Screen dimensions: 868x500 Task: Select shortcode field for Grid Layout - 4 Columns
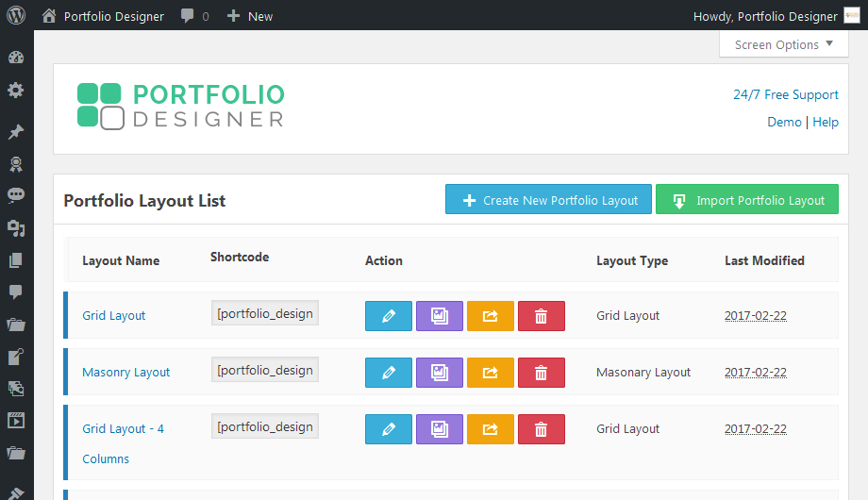pyautogui.click(x=264, y=426)
